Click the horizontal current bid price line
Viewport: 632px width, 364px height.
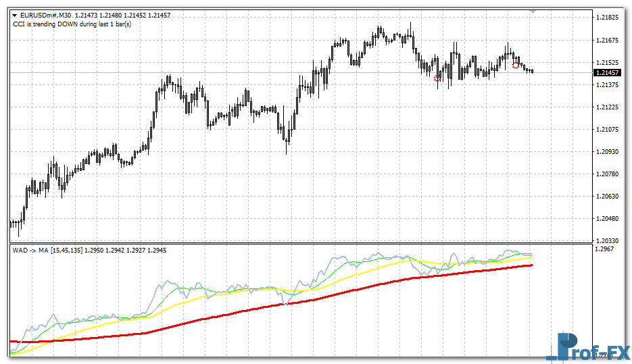point(203,72)
